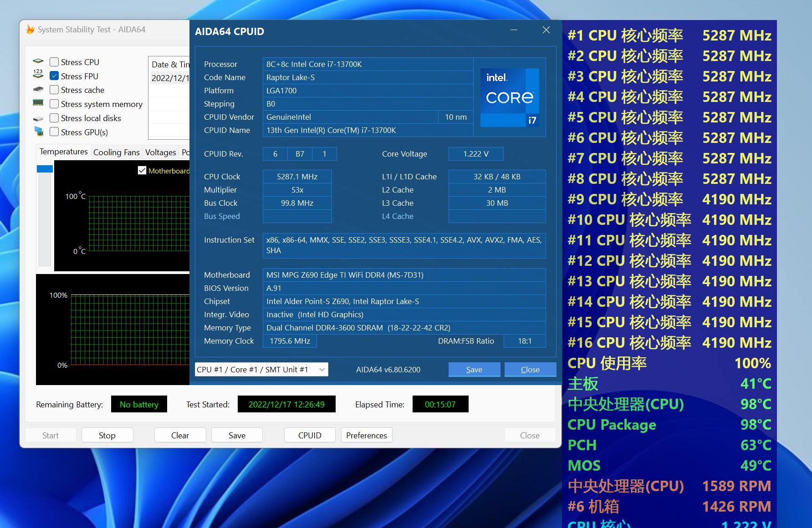Image resolution: width=812 pixels, height=528 pixels.
Task: Click the PCH 63°C row in overlay
Action: pos(669,445)
